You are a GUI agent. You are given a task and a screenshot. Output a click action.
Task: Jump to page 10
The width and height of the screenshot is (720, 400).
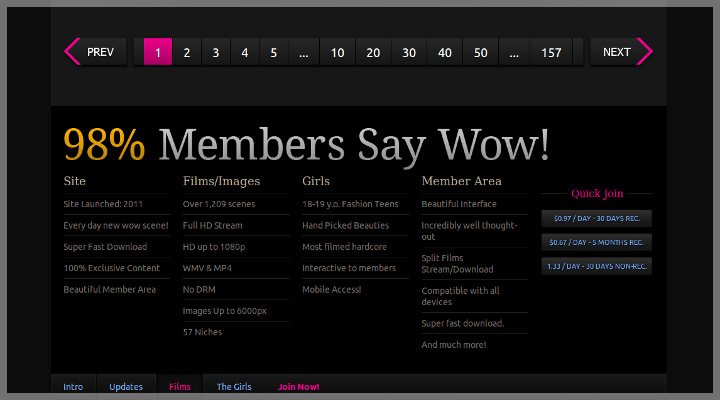coord(338,52)
